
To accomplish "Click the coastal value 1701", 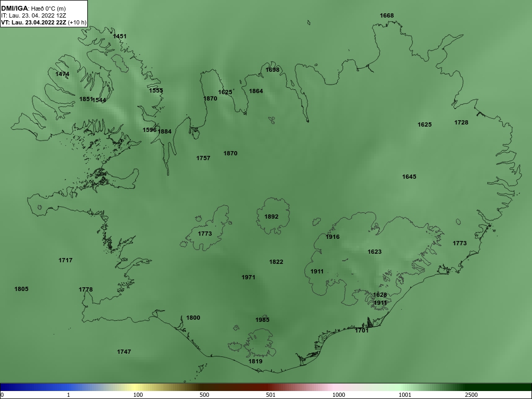I will (x=362, y=330).
